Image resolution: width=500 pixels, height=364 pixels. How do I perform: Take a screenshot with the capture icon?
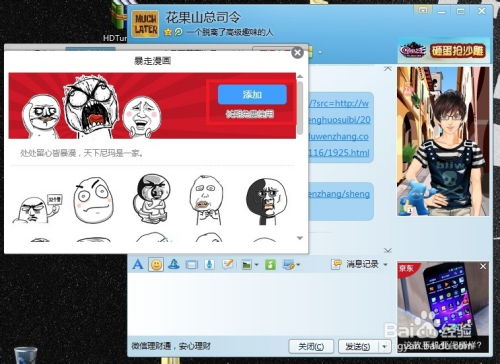click(288, 265)
